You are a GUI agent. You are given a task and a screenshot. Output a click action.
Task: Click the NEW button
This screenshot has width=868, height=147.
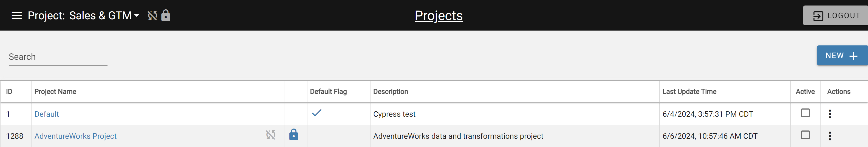(x=842, y=55)
